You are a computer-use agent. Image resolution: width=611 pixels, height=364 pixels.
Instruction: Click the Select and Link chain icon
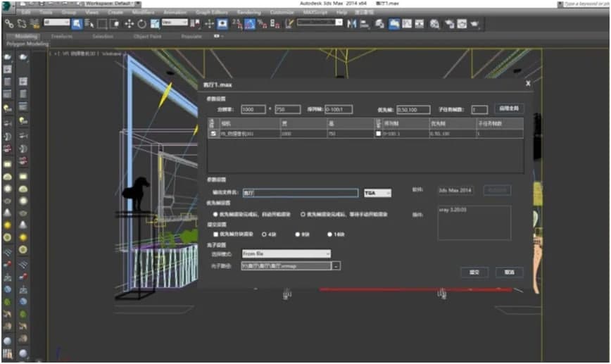8,23
